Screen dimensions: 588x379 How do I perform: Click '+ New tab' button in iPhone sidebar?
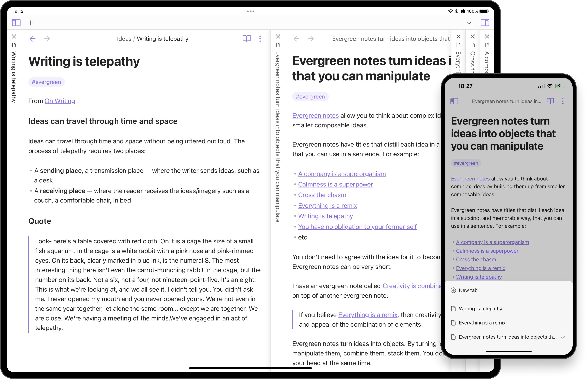[468, 290]
